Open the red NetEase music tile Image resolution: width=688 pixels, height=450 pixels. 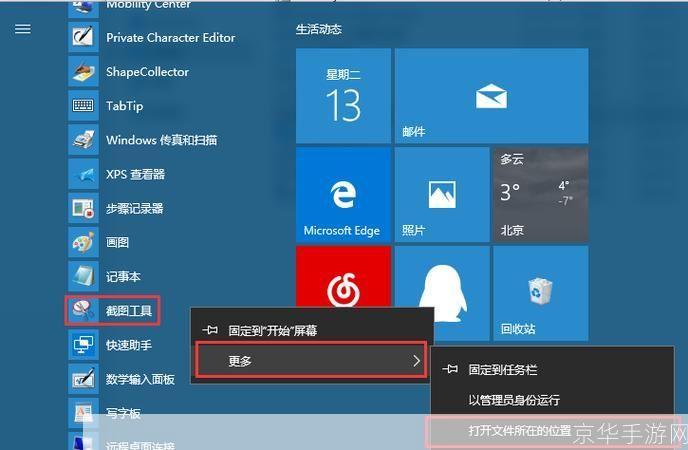point(343,277)
